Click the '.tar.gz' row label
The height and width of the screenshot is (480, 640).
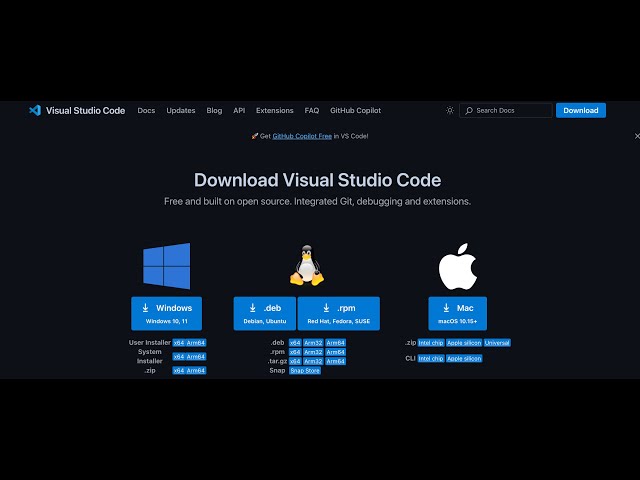(x=278, y=361)
